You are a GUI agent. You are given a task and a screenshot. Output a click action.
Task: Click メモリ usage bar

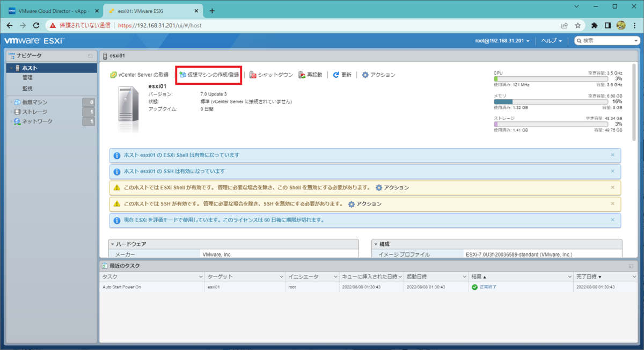pos(550,101)
